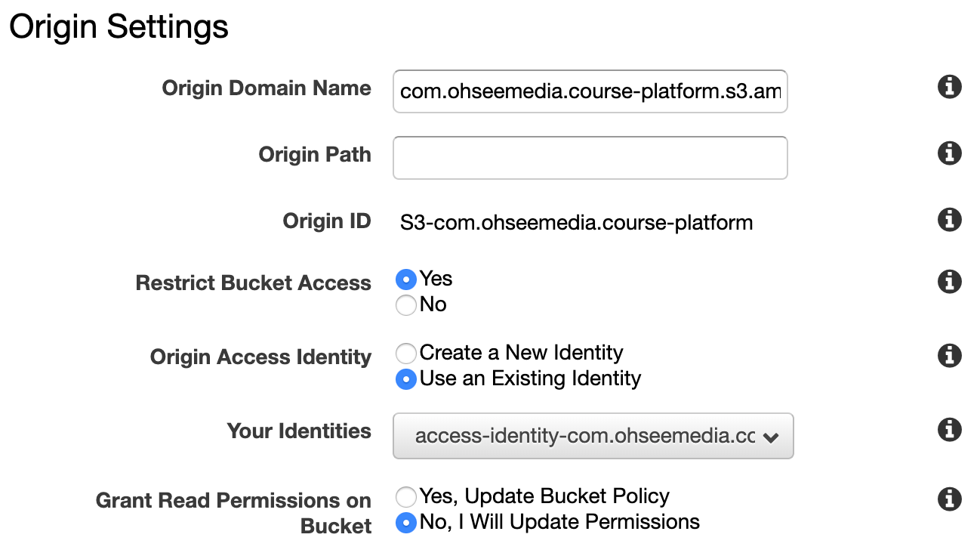Select No, I Will Update Permissions

tap(406, 522)
